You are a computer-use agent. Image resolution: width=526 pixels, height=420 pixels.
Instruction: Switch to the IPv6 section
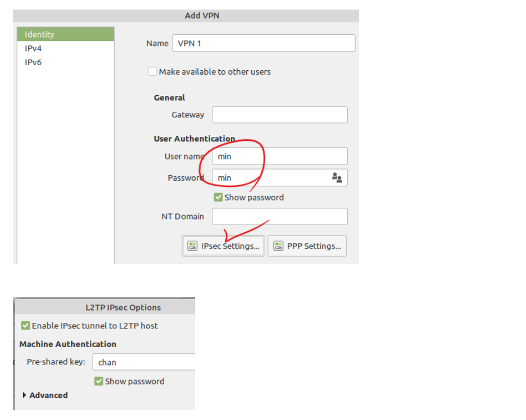point(66,62)
